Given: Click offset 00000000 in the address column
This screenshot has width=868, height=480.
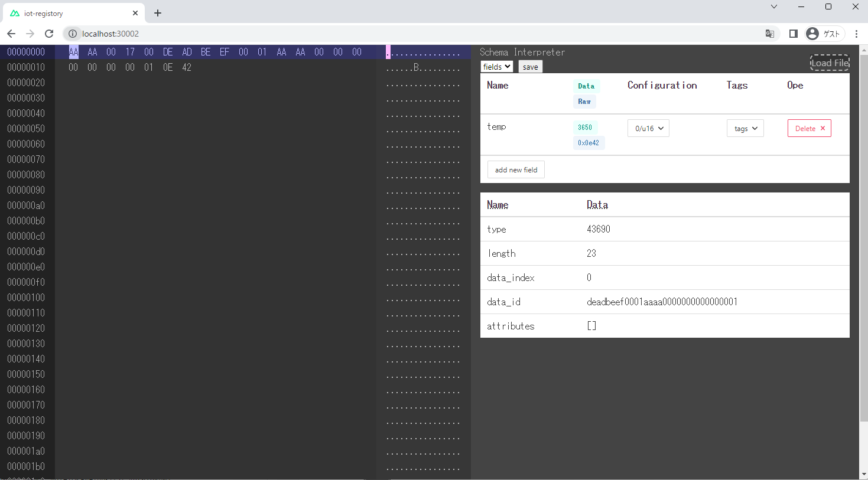Looking at the screenshot, I should pos(26,52).
